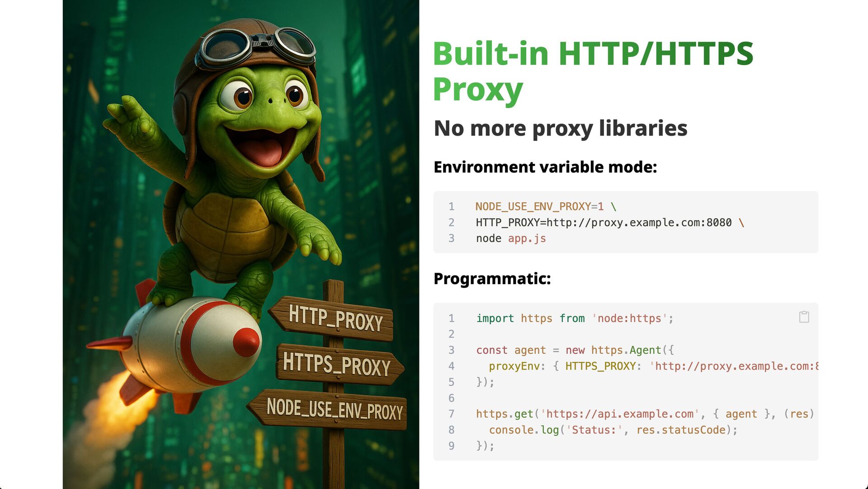Click the HTTPS_PROXY wooden sign
The image size is (868, 489).
pos(337,365)
